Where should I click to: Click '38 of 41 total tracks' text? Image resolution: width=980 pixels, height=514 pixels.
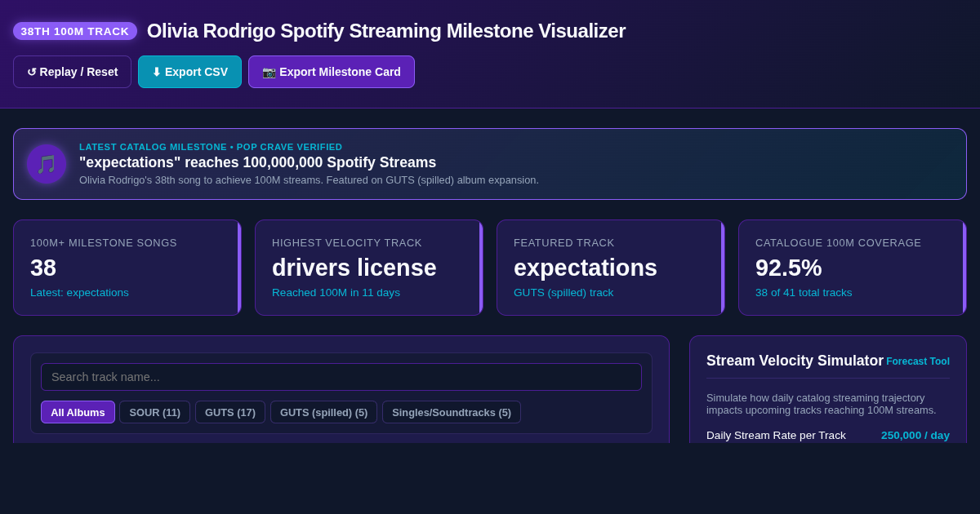[x=804, y=293]
